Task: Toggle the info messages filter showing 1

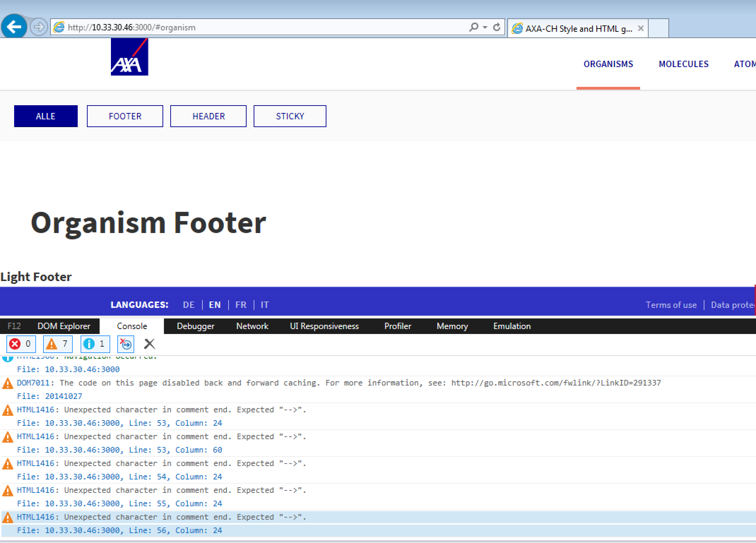Action: [x=95, y=344]
